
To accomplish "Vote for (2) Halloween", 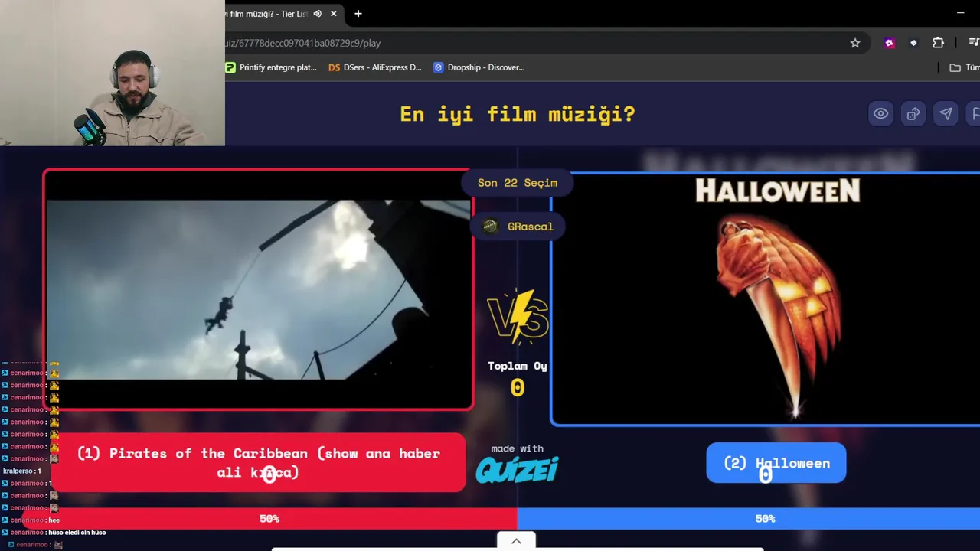I will pos(776,463).
